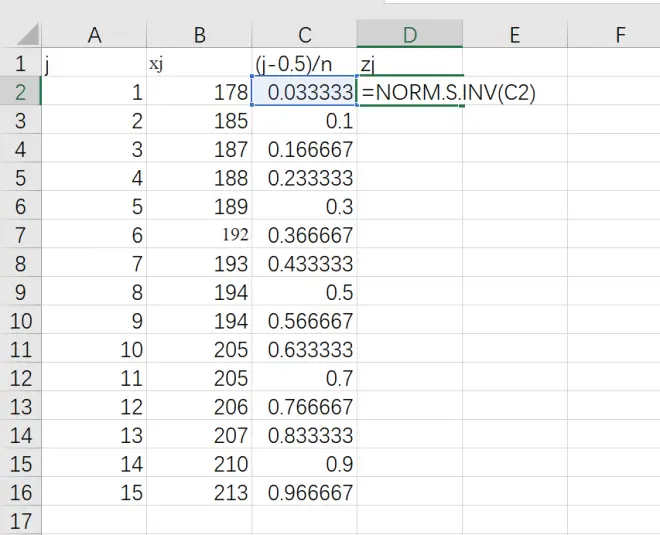The width and height of the screenshot is (660, 535).
Task: Select cell containing 178
Action: click(x=200, y=91)
